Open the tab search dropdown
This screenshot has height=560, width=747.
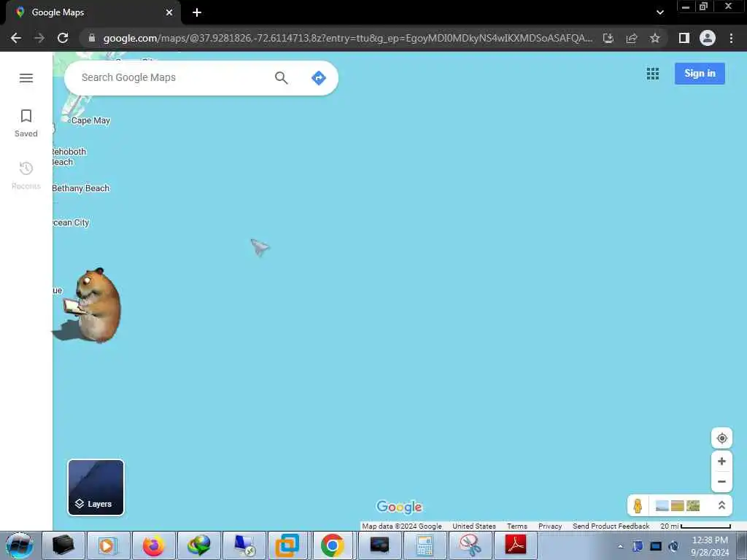pos(659,13)
